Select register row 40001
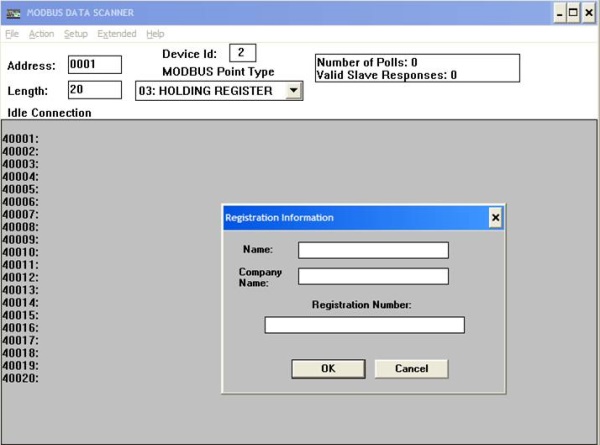The height and width of the screenshot is (445, 600). tap(21, 139)
